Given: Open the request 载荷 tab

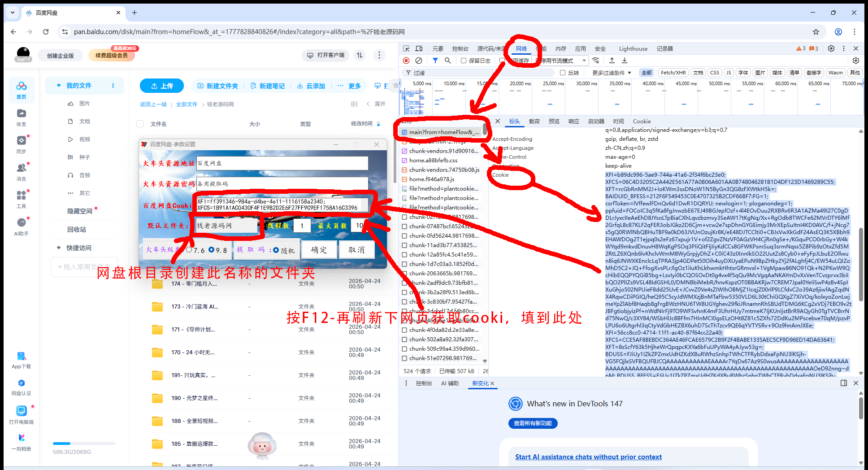Looking at the screenshot, I should pos(534,122).
